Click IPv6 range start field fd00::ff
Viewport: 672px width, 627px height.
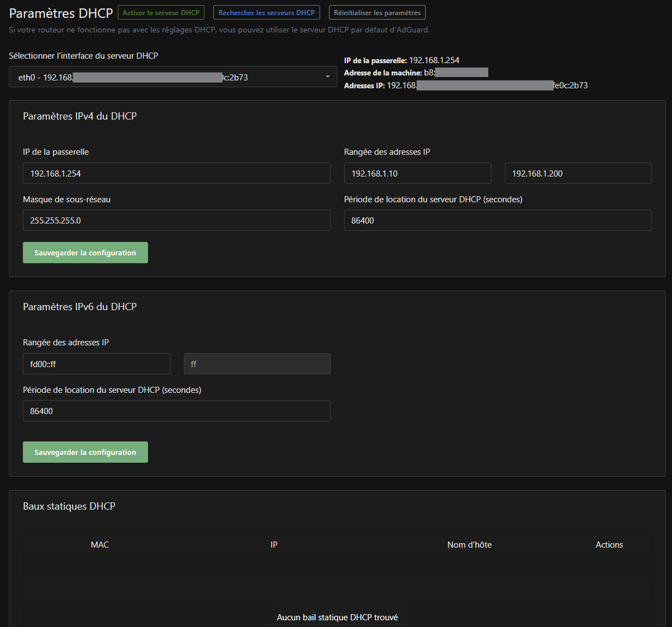96,364
